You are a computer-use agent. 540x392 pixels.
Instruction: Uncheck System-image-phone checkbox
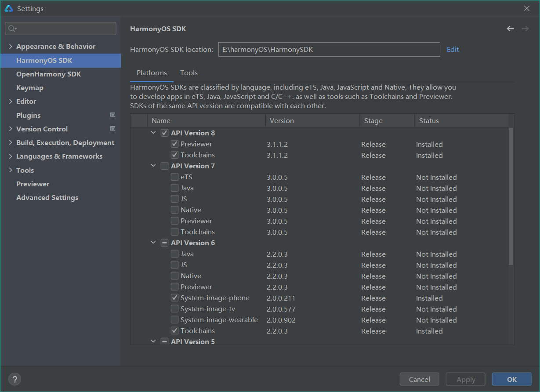click(174, 298)
